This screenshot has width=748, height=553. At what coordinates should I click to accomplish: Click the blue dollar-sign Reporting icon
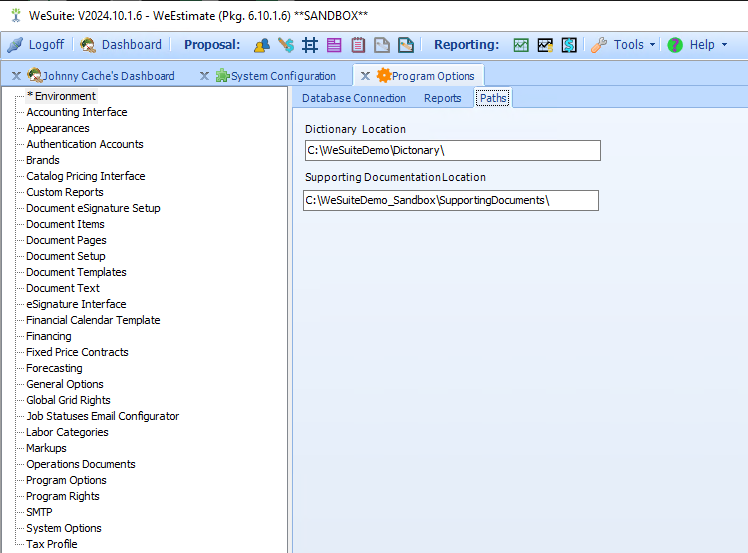point(569,45)
